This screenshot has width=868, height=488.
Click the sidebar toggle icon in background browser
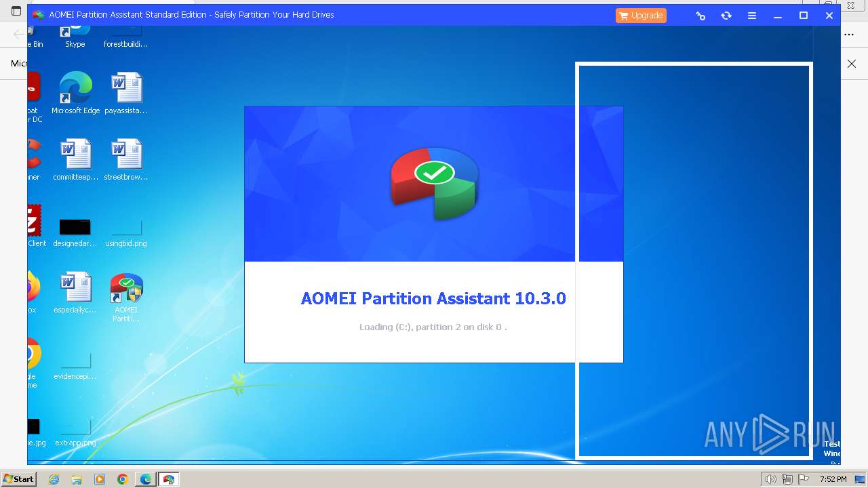coord(16,12)
